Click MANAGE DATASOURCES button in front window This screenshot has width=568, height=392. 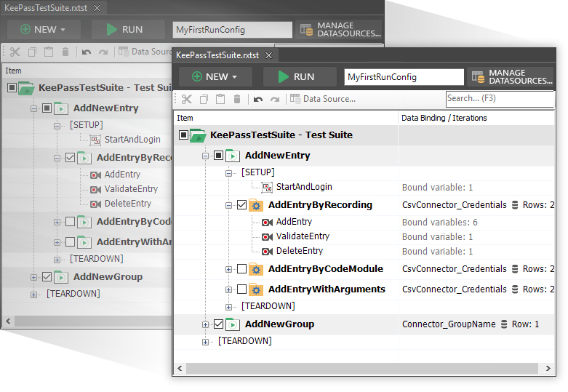pyautogui.click(x=511, y=77)
